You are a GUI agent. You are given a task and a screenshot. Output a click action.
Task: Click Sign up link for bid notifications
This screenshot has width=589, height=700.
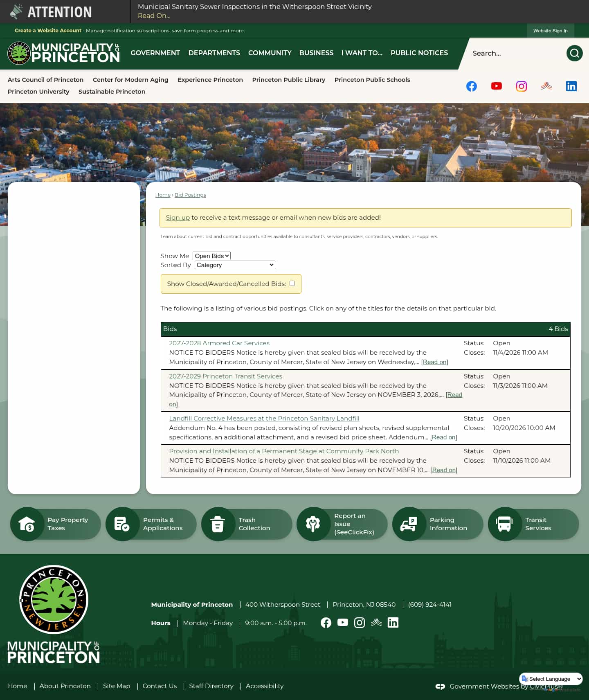[178, 218]
